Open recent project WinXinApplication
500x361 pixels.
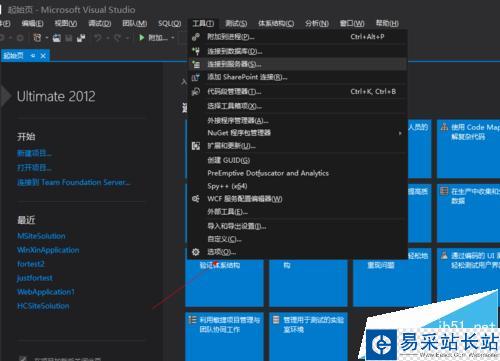point(48,250)
